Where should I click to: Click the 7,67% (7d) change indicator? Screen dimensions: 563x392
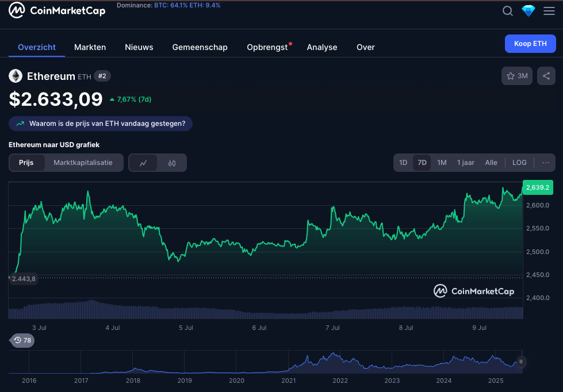click(131, 99)
